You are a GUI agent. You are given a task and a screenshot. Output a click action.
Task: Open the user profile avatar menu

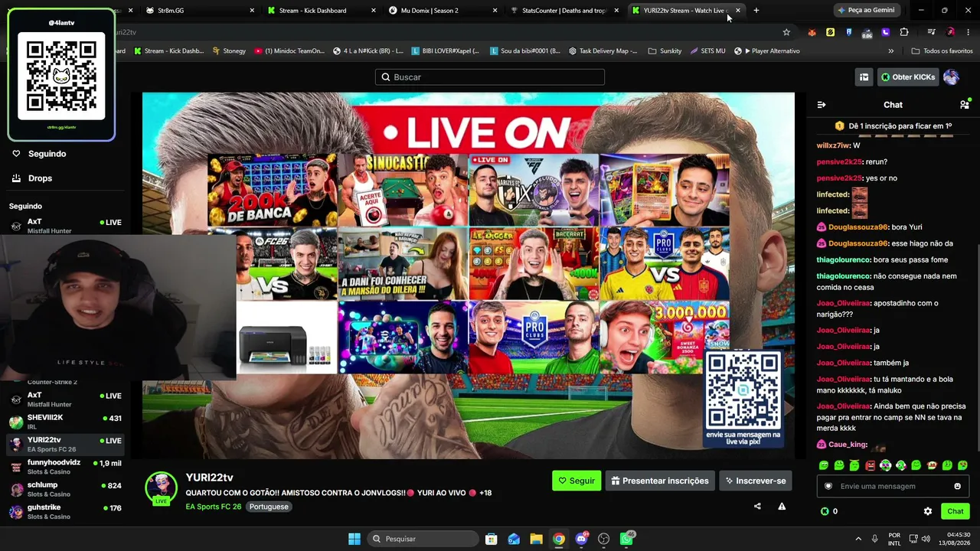tap(951, 77)
